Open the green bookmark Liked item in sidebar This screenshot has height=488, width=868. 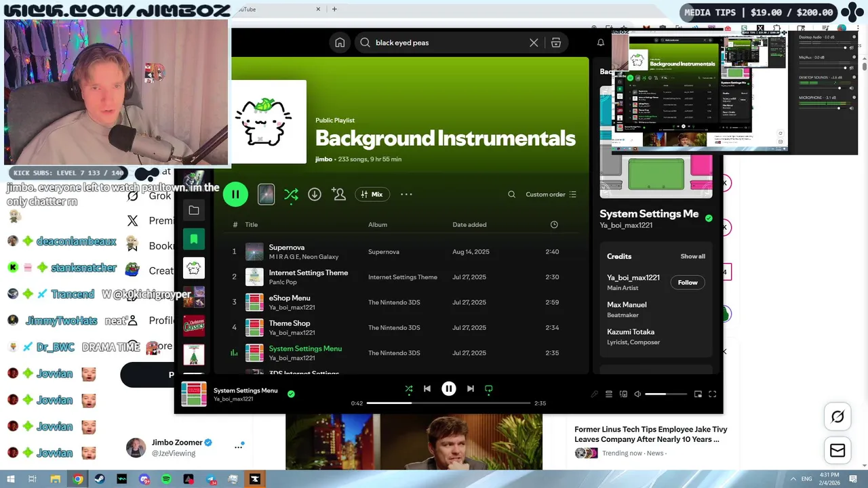[194, 239]
